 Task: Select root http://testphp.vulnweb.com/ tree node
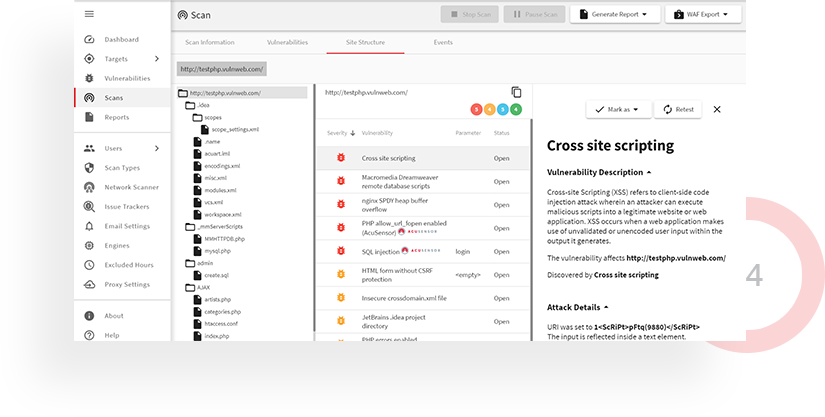[x=242, y=93]
